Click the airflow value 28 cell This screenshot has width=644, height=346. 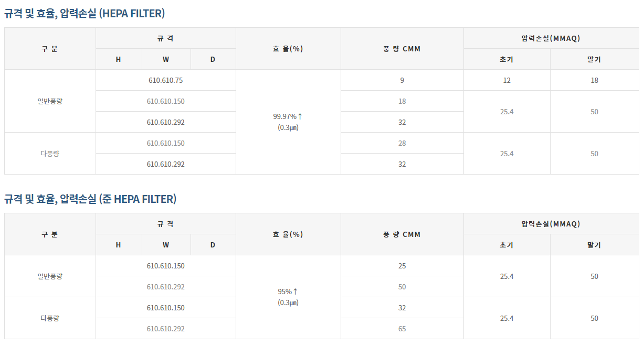[402, 143]
